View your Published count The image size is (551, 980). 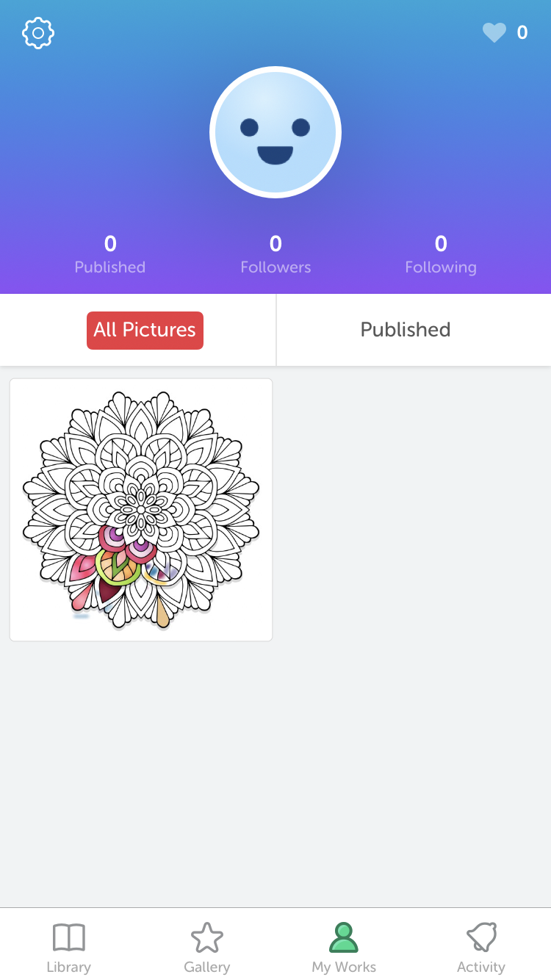(109, 253)
